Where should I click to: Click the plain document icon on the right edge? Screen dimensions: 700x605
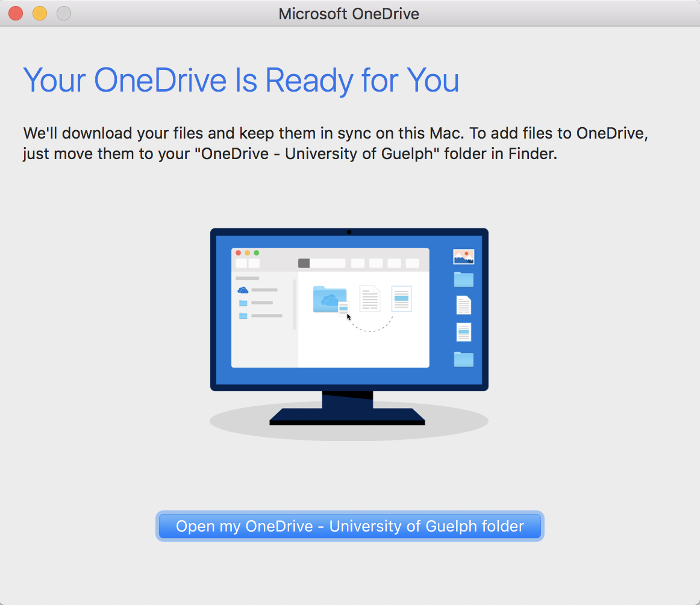click(x=463, y=306)
